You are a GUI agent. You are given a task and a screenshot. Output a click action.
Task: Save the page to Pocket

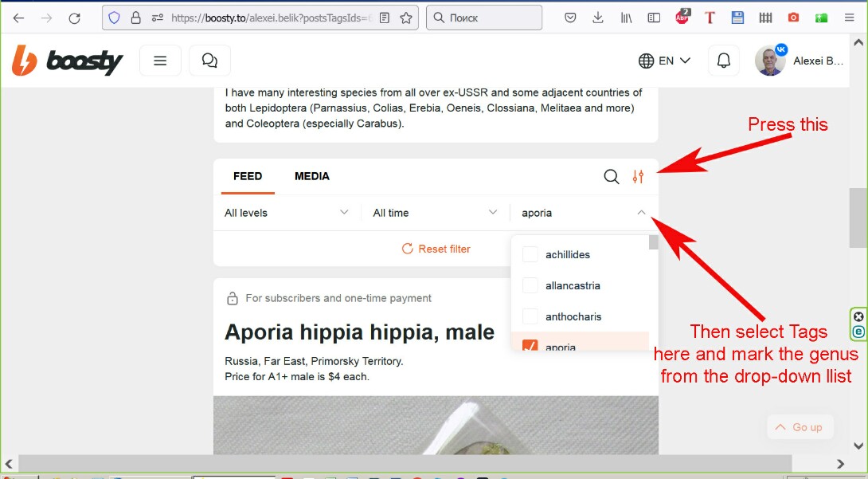[570, 18]
